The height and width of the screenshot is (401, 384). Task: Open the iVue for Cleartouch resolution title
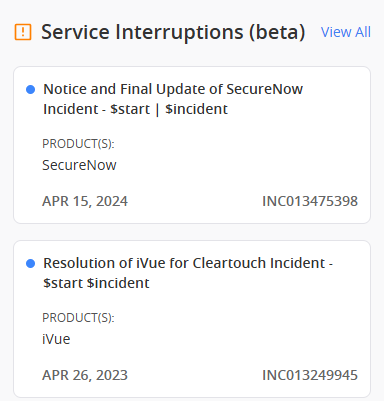pos(188,273)
